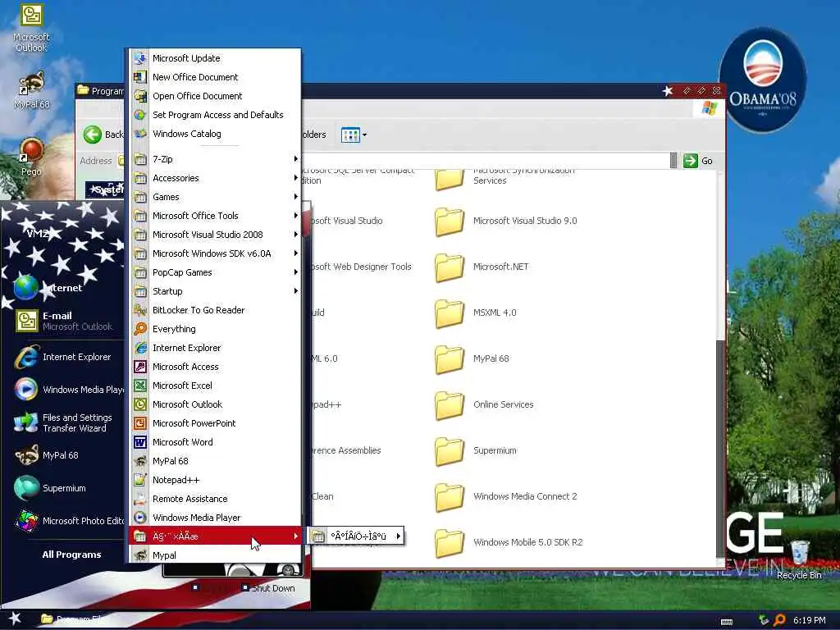Viewport: 840px width, 630px height.
Task: Click the Shut Down button
Action: tap(268, 588)
